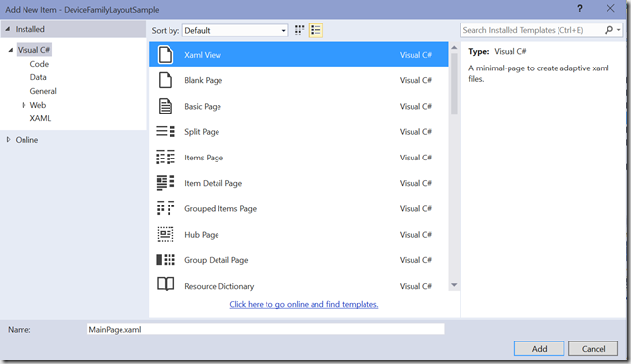Click the template list scroll up arrow

[x=454, y=47]
